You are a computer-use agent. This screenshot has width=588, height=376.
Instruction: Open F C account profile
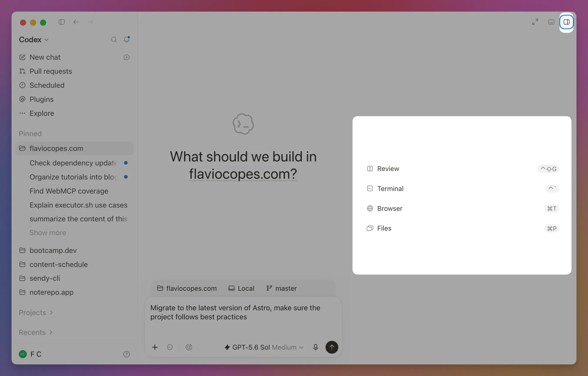pos(30,354)
